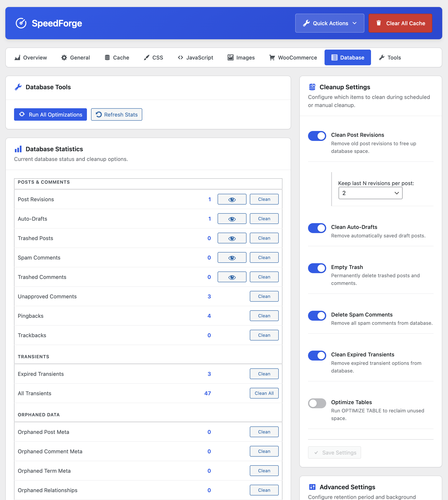This screenshot has width=448, height=500.
Task: Expand Keep last N revisions select box
Action: coord(370,193)
